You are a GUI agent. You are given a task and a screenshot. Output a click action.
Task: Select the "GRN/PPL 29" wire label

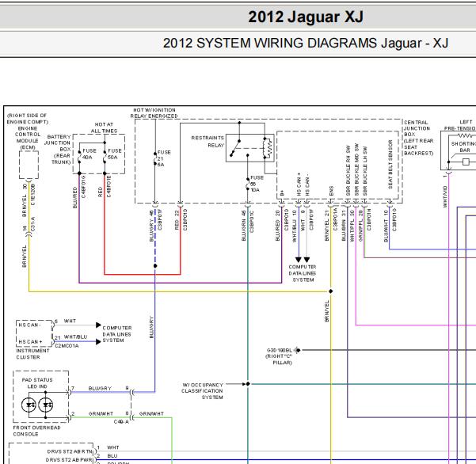360,226
